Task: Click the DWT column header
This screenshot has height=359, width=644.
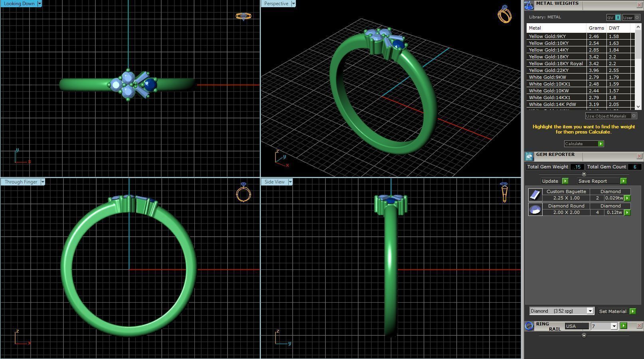Action: click(x=618, y=28)
